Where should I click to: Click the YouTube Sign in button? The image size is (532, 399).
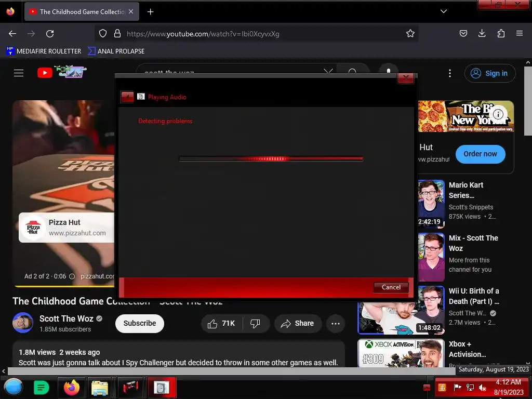click(489, 73)
